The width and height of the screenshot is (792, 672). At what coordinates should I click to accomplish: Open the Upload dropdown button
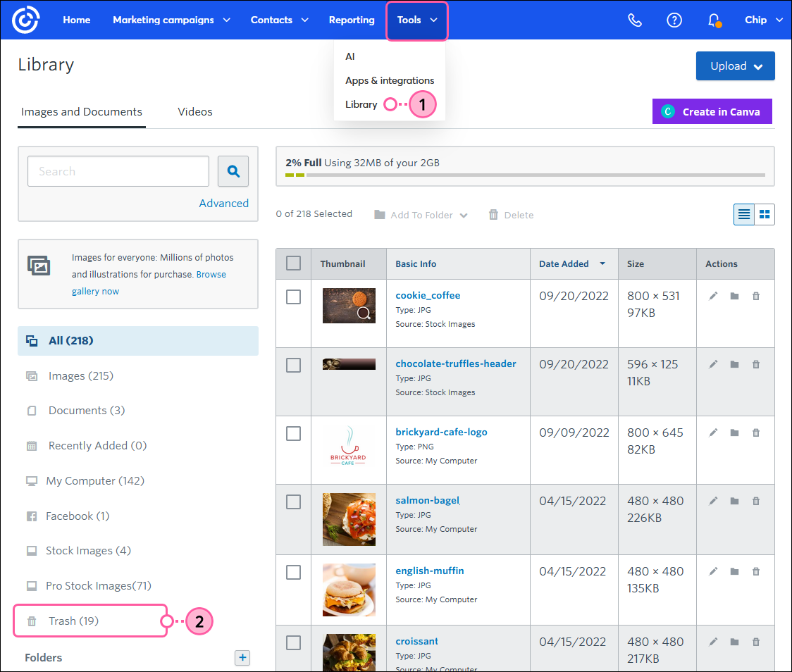(736, 66)
